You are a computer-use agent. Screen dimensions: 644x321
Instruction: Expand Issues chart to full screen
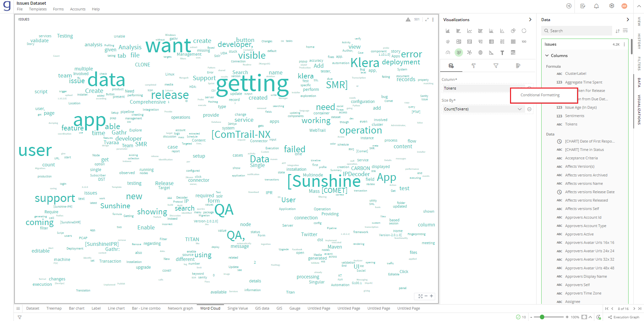427,19
